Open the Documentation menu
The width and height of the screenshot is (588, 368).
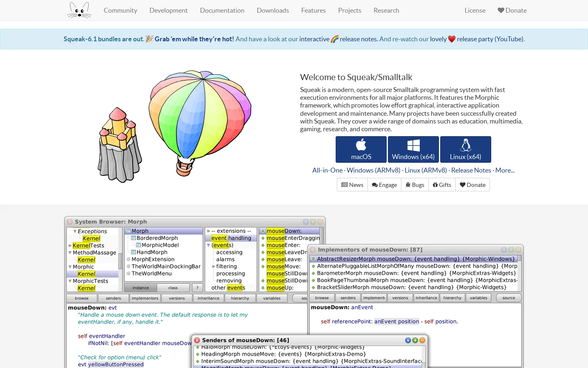(x=222, y=10)
